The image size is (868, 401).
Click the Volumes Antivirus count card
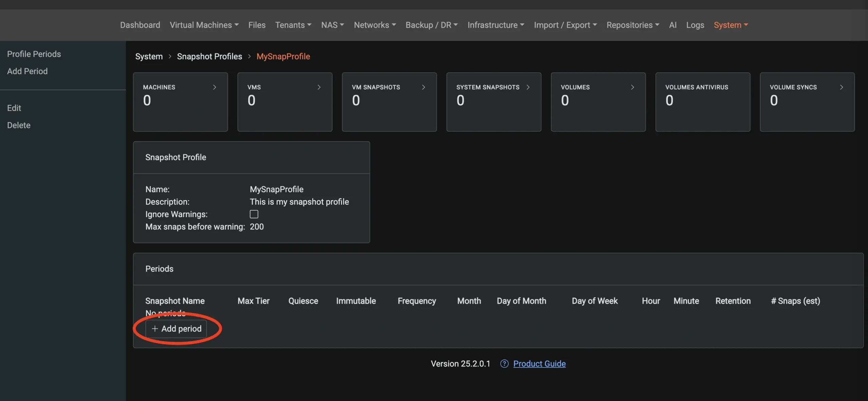(703, 102)
